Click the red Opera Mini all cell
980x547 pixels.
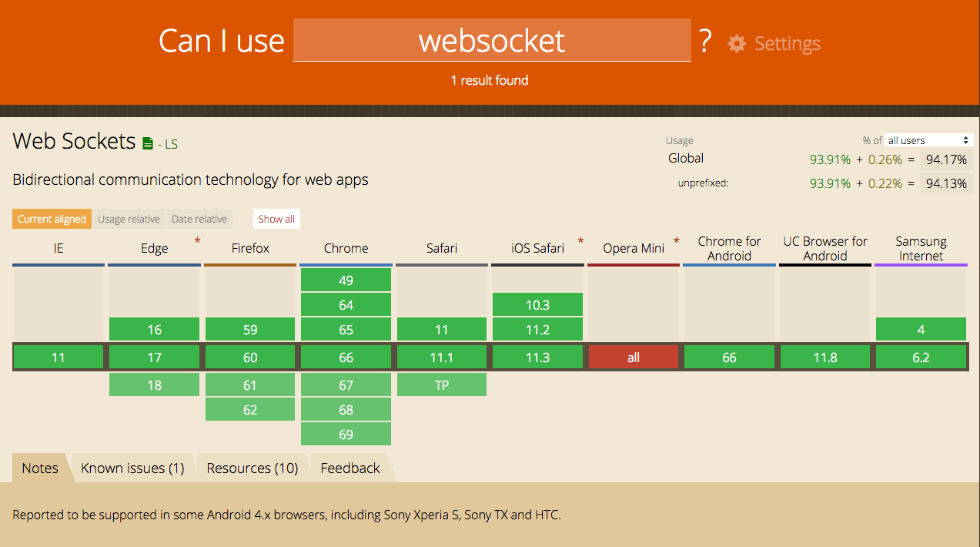point(633,357)
